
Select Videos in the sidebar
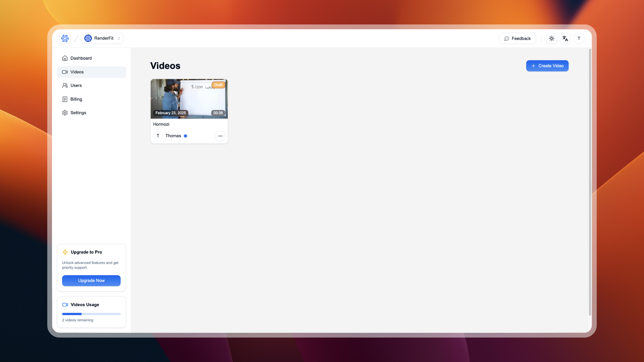[x=77, y=72]
